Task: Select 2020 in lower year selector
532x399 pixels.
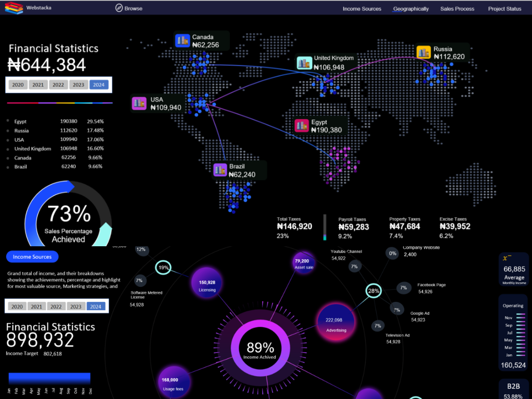Action: coord(17,307)
